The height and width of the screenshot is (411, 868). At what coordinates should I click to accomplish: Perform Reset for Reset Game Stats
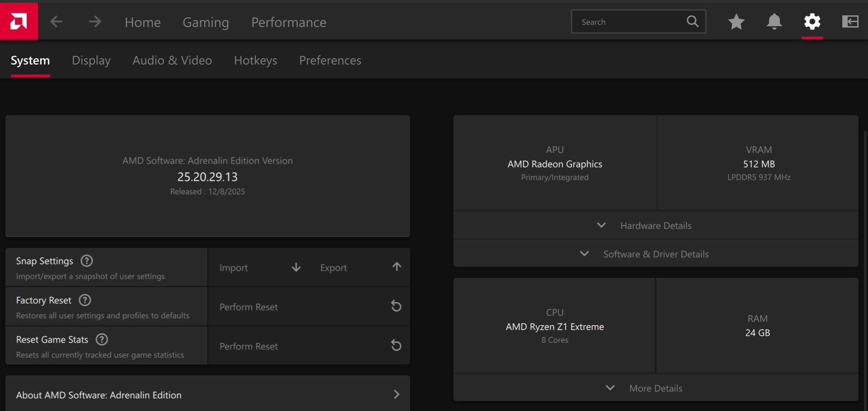pos(309,346)
